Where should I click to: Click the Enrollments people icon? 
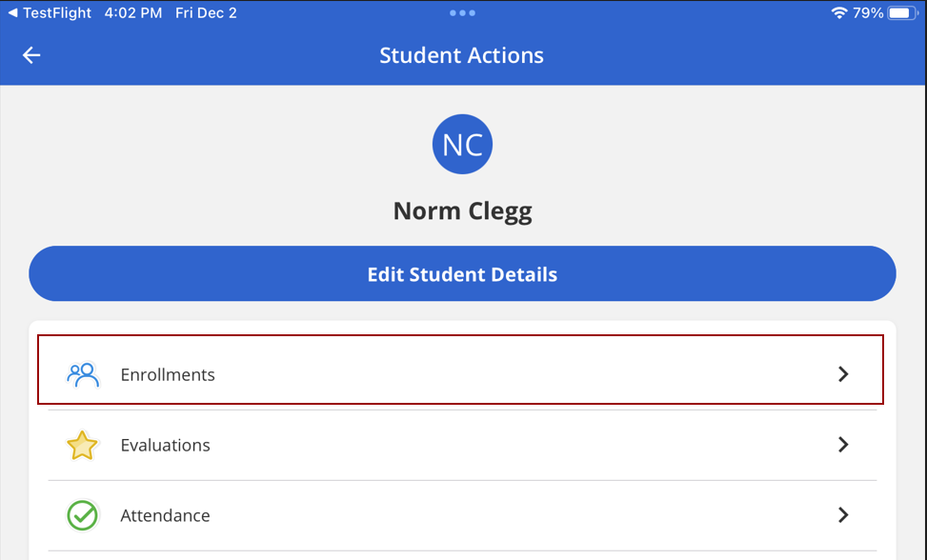click(83, 374)
